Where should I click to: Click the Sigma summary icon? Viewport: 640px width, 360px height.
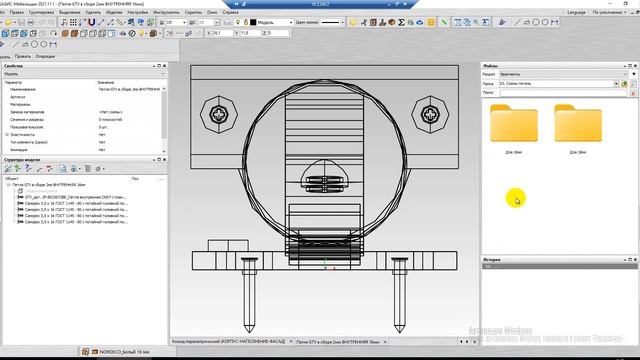[x=401, y=22]
